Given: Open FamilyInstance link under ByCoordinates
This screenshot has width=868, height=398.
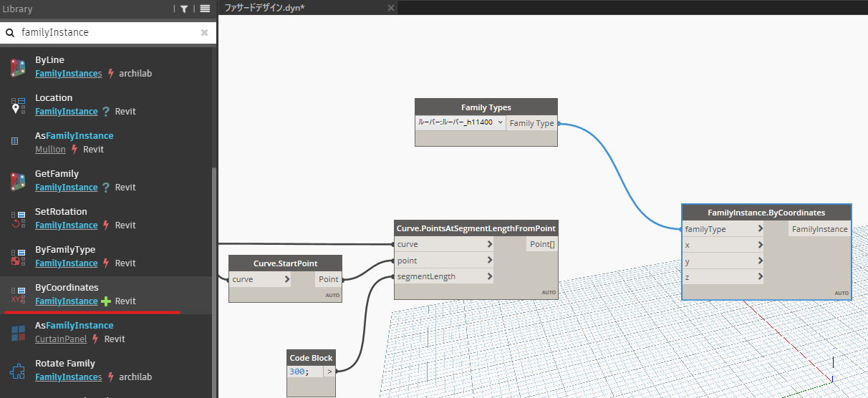Looking at the screenshot, I should tap(66, 301).
